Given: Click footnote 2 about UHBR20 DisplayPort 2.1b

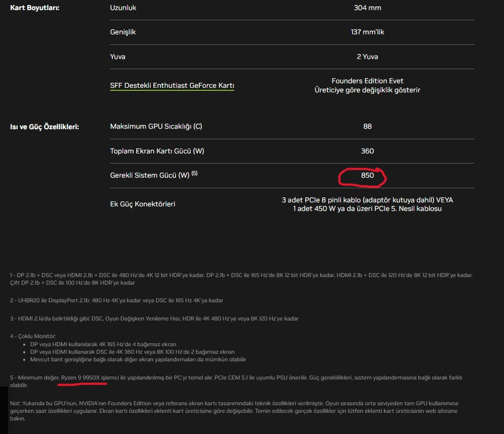Looking at the screenshot, I should click(117, 300).
